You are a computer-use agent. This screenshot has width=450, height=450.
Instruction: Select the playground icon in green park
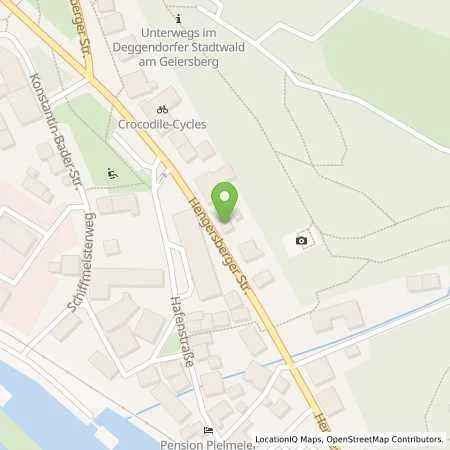(x=111, y=173)
